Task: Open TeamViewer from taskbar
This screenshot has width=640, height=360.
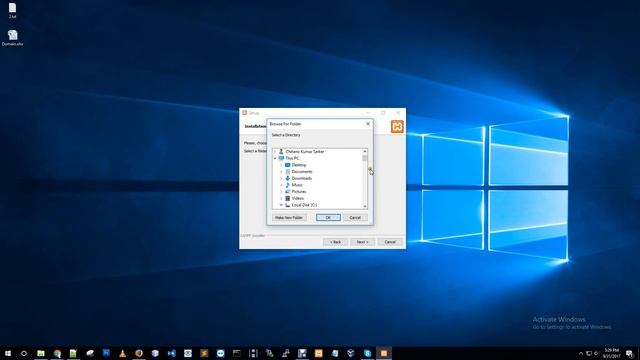Action: coord(220,353)
